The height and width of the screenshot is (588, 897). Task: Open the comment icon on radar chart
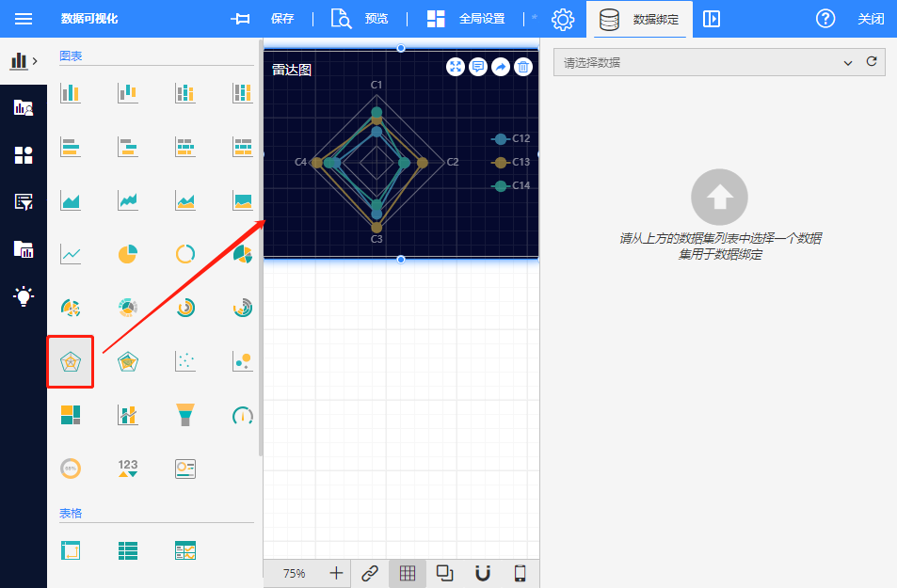(478, 67)
